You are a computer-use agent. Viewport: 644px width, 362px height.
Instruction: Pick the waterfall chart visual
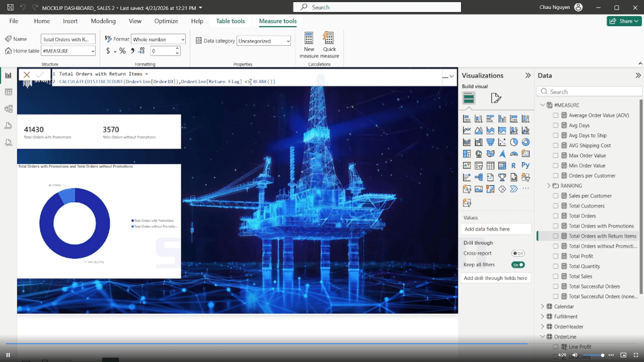click(478, 142)
